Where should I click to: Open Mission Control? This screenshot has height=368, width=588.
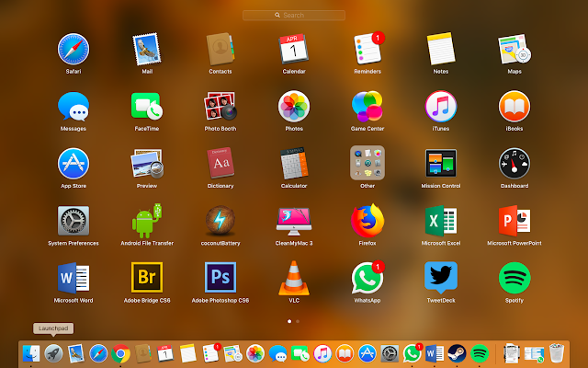pos(441,164)
